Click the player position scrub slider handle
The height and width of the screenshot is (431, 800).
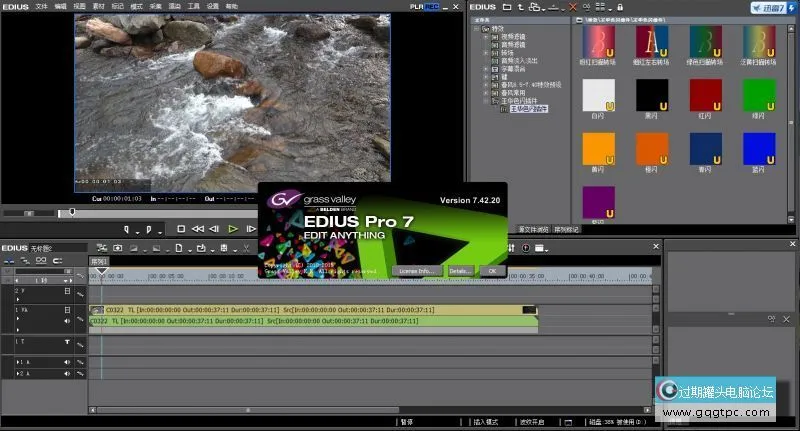pos(71,212)
